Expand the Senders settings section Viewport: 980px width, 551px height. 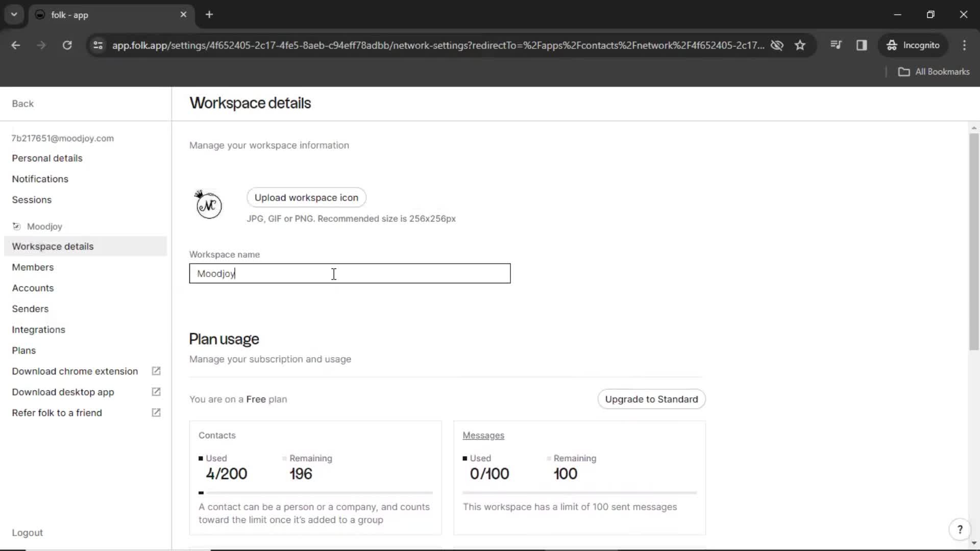coord(30,309)
